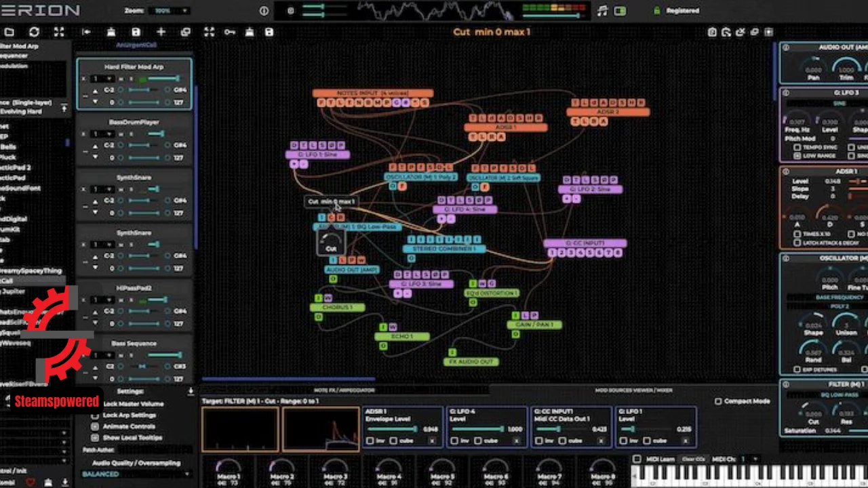Click the square module icon at graph top-right
Viewport: 868px width, 488px height.
coord(768,32)
